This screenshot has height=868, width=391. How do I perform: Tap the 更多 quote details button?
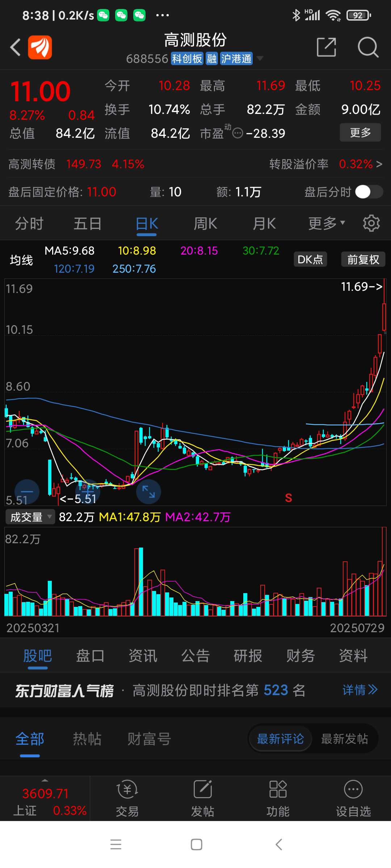[360, 132]
